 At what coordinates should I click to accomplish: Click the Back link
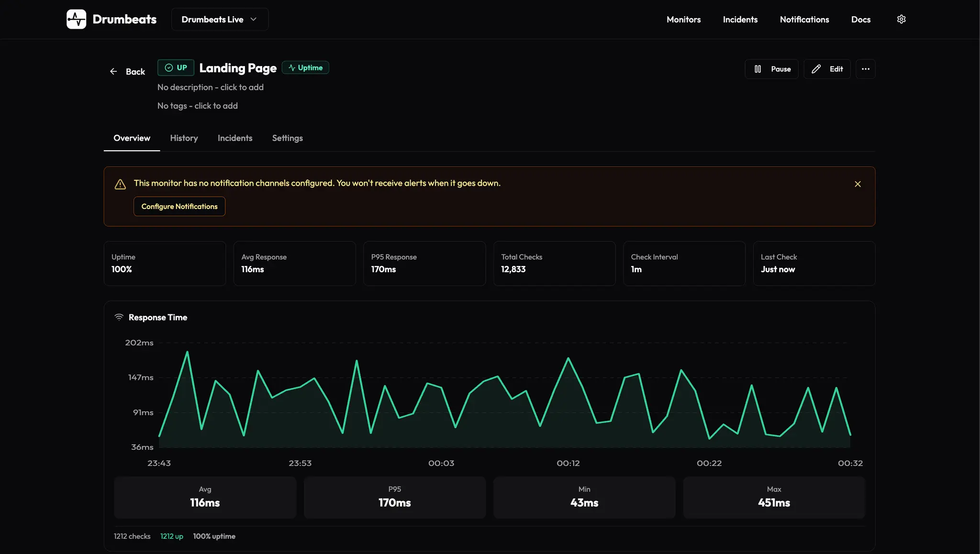[x=127, y=71]
